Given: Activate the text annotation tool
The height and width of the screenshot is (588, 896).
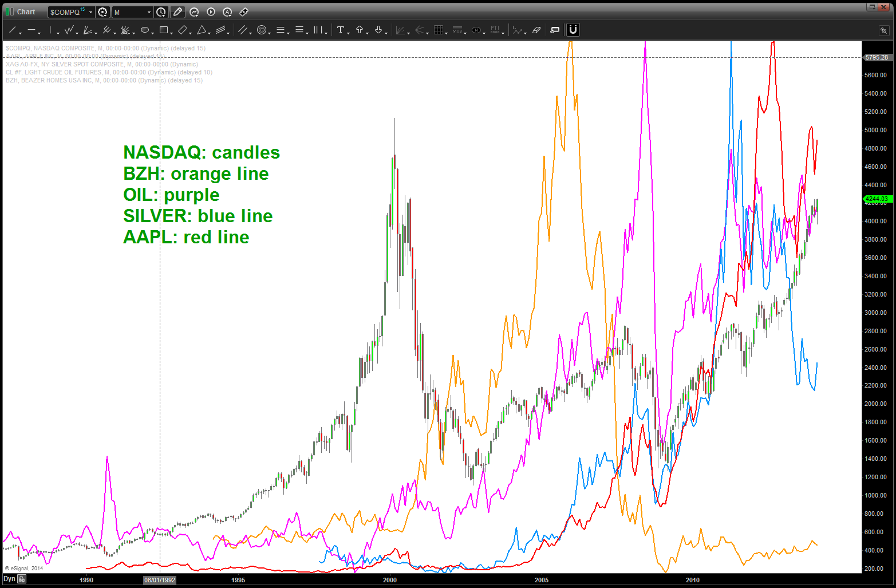Looking at the screenshot, I should tap(341, 30).
